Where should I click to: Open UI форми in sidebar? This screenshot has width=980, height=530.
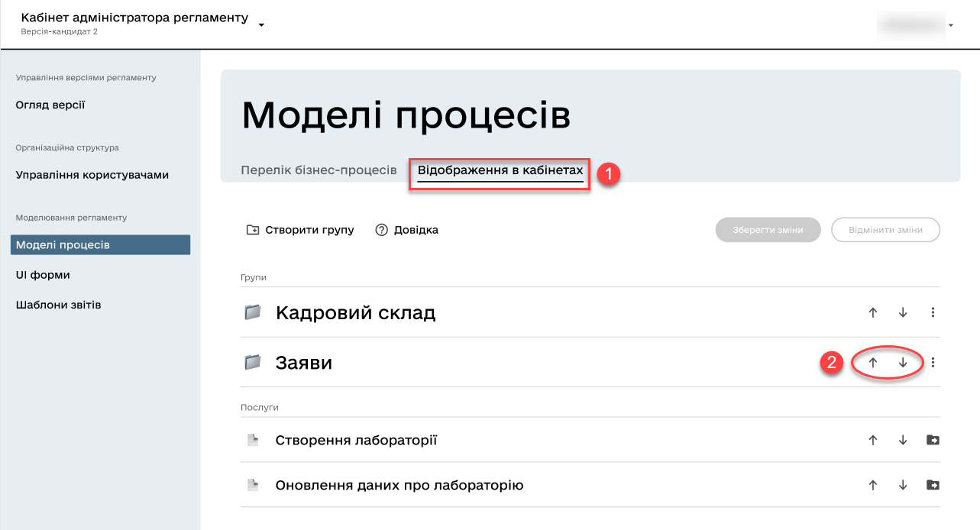43,275
